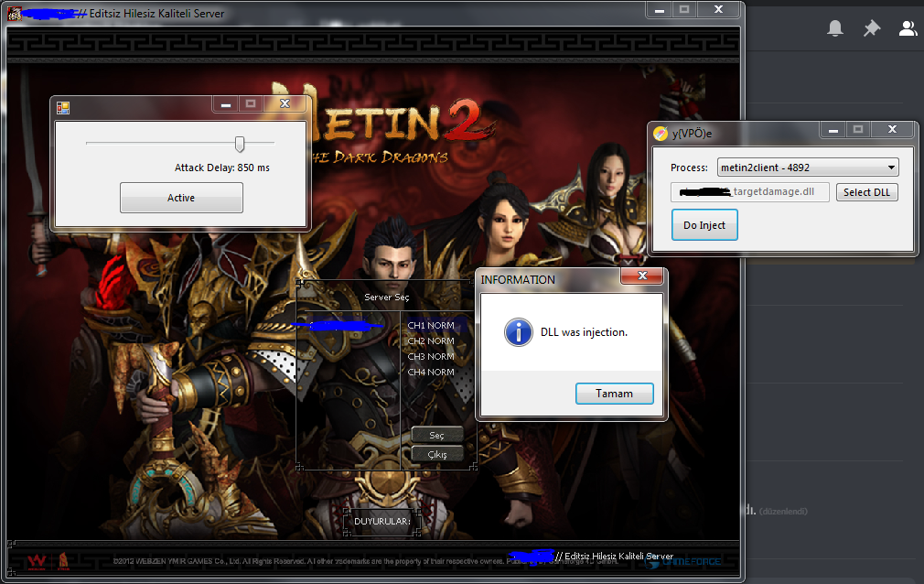This screenshot has width=924, height=584.
Task: Close the Attack Delay window
Action: tap(285, 103)
